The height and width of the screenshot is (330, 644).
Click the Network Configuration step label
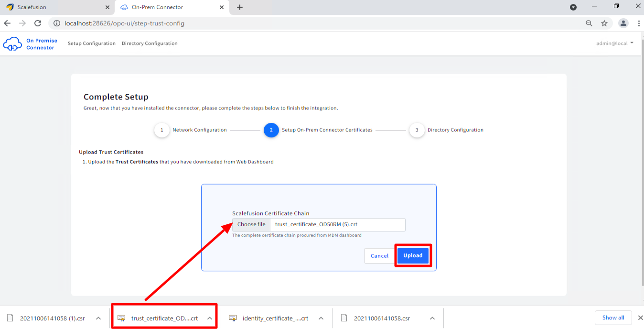200,130
